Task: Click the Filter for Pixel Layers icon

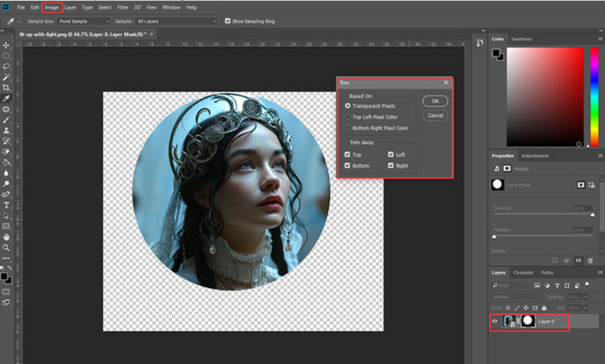Action: (537, 285)
